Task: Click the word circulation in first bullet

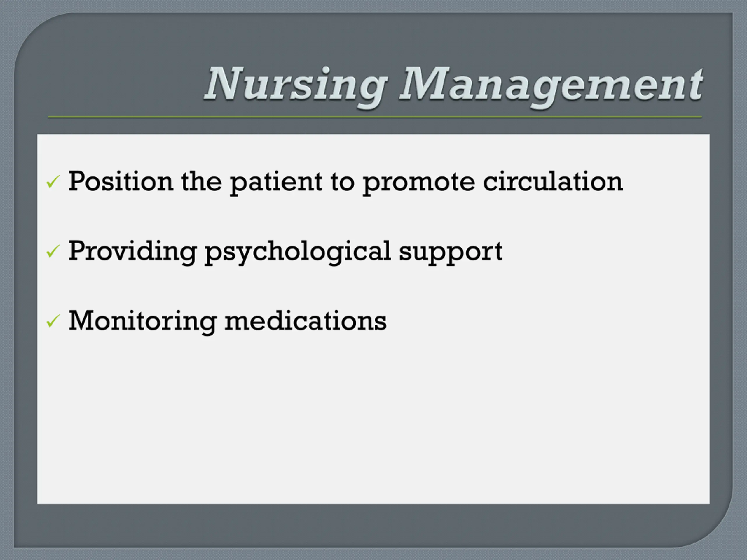Action: coord(553,182)
